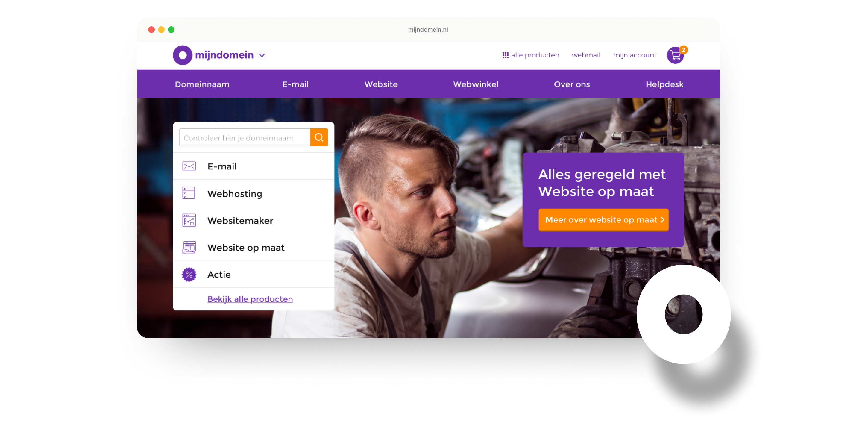Screen dimensions: 868x432
Task: Click Meer over website op maat button
Action: pos(603,220)
